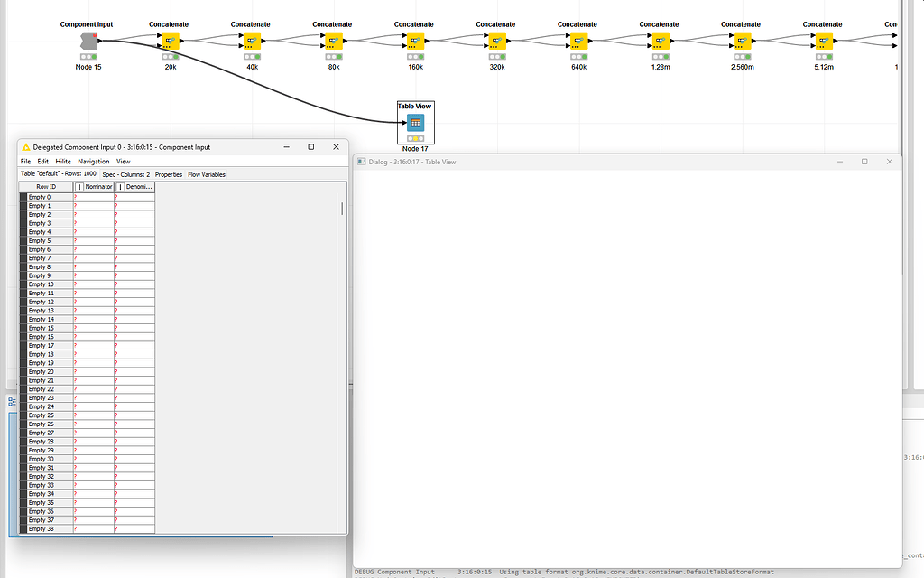Open the Hilite menu
The width and height of the screenshot is (924, 578).
click(x=63, y=161)
